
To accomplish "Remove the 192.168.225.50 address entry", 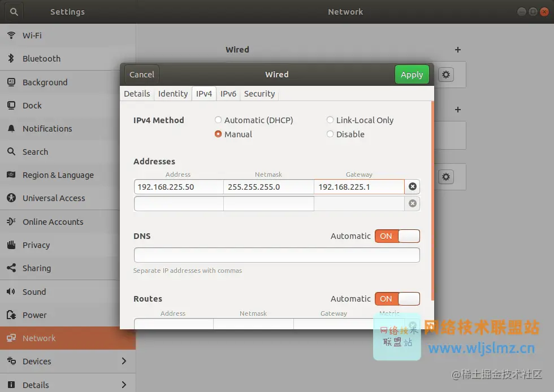I will [x=412, y=186].
